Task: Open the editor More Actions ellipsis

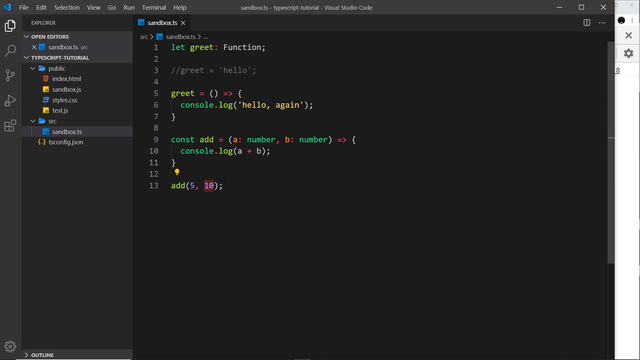Action: click(602, 23)
